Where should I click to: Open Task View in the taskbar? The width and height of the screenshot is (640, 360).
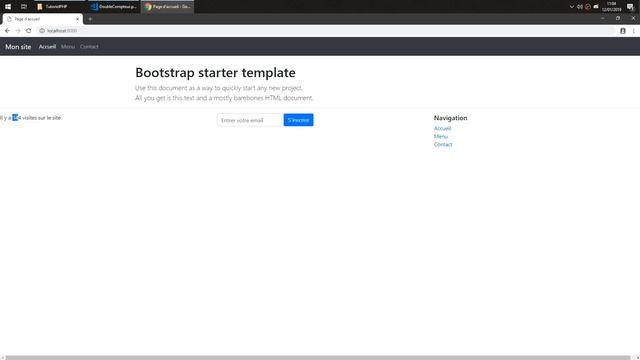(x=24, y=7)
